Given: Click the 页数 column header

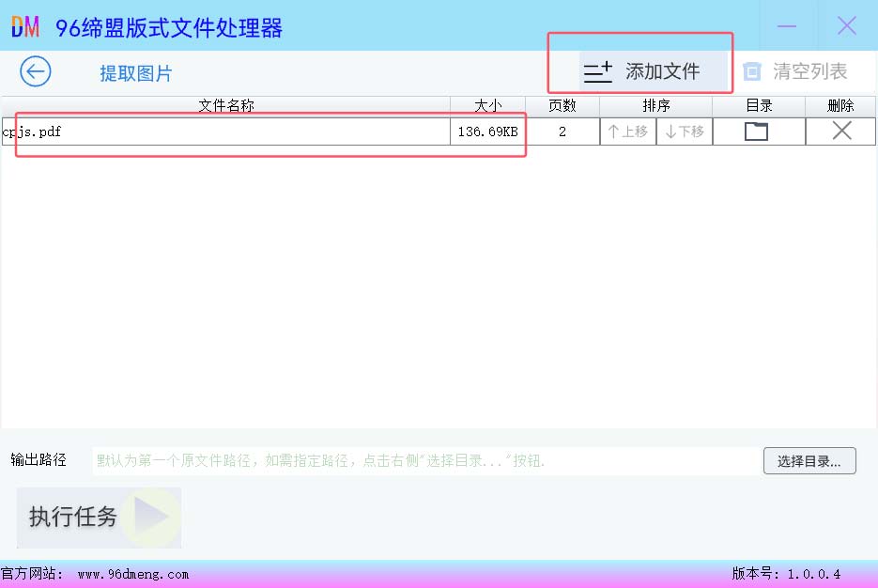Looking at the screenshot, I should [x=562, y=106].
